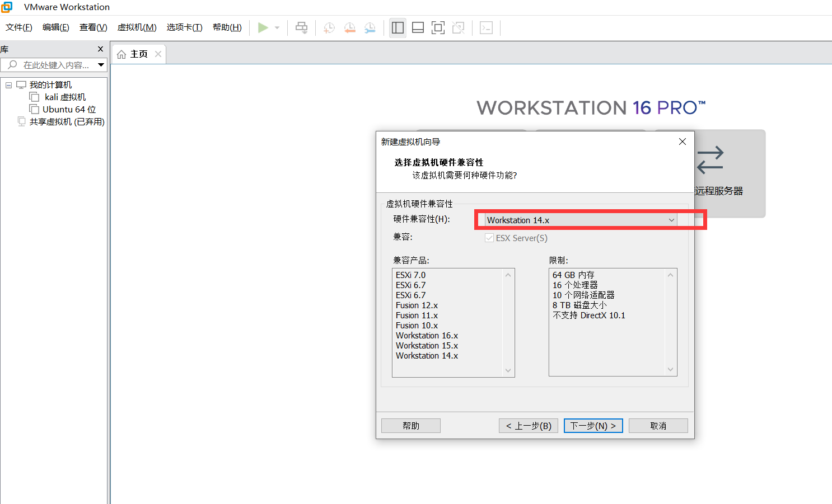Select 共享虚拟机 (已弃用) in the library

click(67, 122)
